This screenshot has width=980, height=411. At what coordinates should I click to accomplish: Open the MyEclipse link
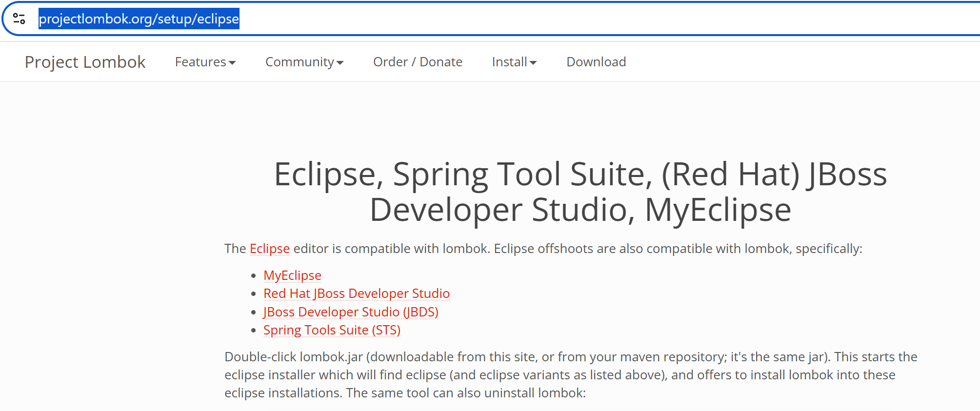(x=292, y=275)
